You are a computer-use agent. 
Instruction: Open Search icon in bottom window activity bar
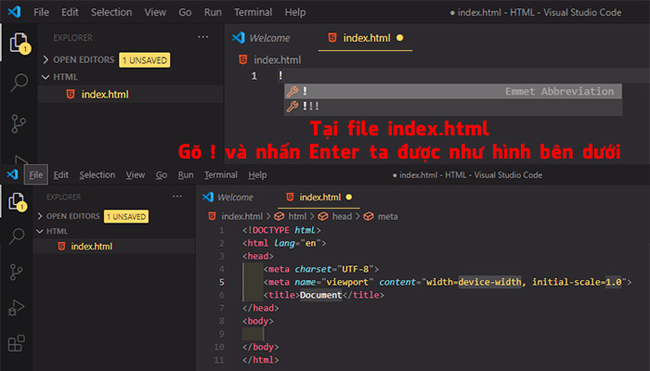click(17, 236)
